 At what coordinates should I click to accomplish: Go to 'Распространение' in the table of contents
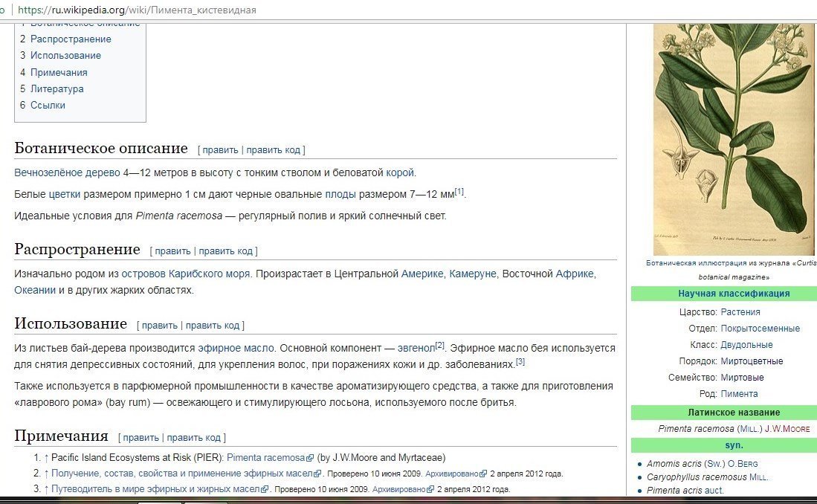pyautogui.click(x=71, y=39)
